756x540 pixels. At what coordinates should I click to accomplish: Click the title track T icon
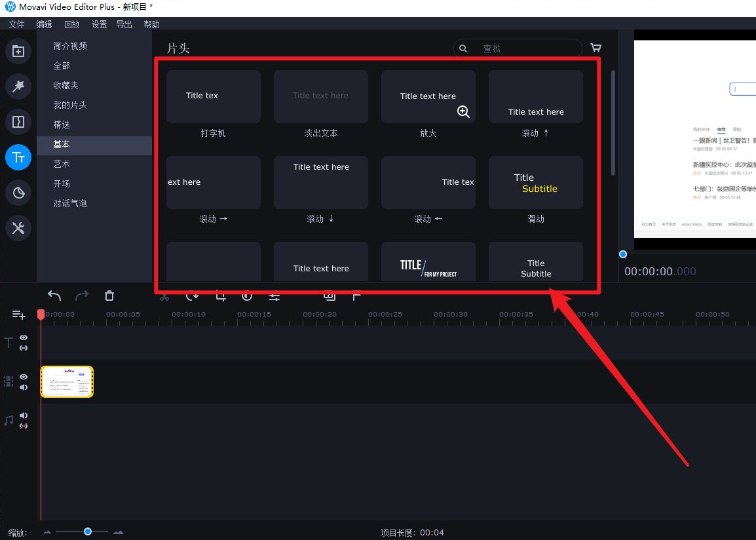pos(9,343)
